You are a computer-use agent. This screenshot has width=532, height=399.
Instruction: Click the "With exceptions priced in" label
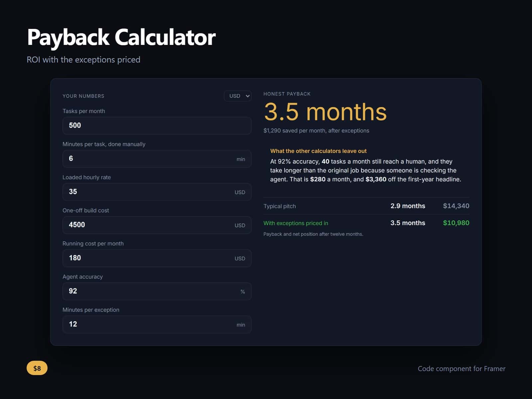tap(296, 223)
